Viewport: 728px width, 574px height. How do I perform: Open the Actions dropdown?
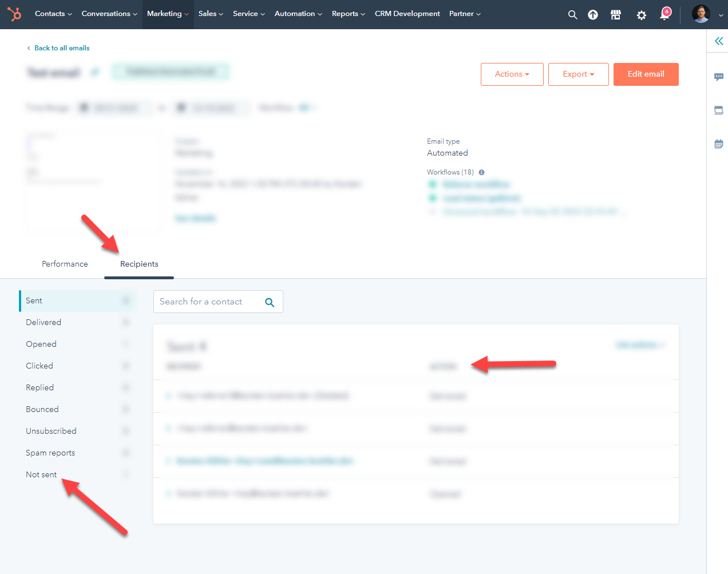pyautogui.click(x=512, y=74)
